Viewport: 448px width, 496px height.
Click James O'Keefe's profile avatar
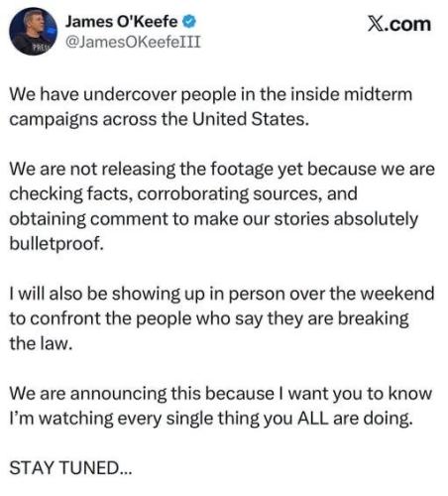(33, 32)
